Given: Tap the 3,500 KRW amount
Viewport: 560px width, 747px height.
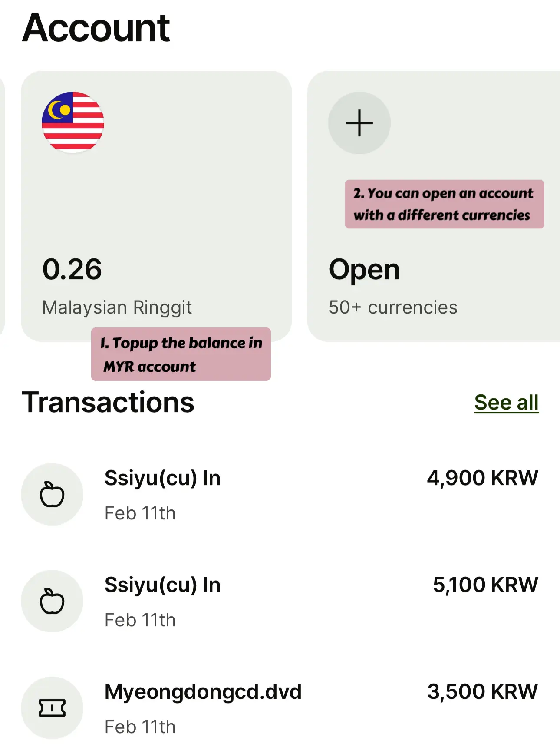Looking at the screenshot, I should point(482,691).
